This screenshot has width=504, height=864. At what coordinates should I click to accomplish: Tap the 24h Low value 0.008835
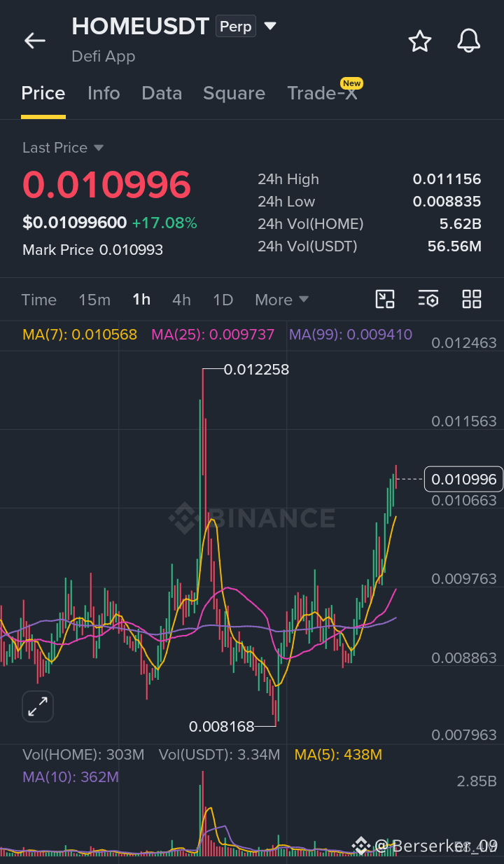pyautogui.click(x=447, y=202)
